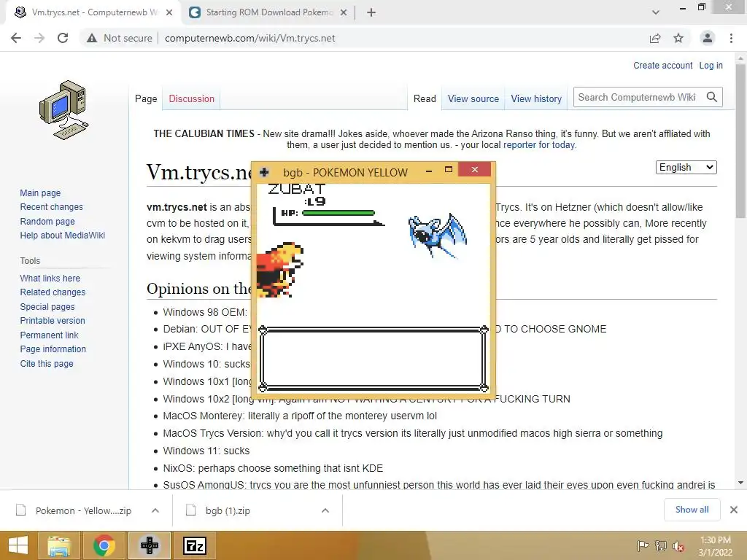Click the page vertical scrollbar thumb
Image resolution: width=747 pixels, height=560 pixels.
point(740,141)
